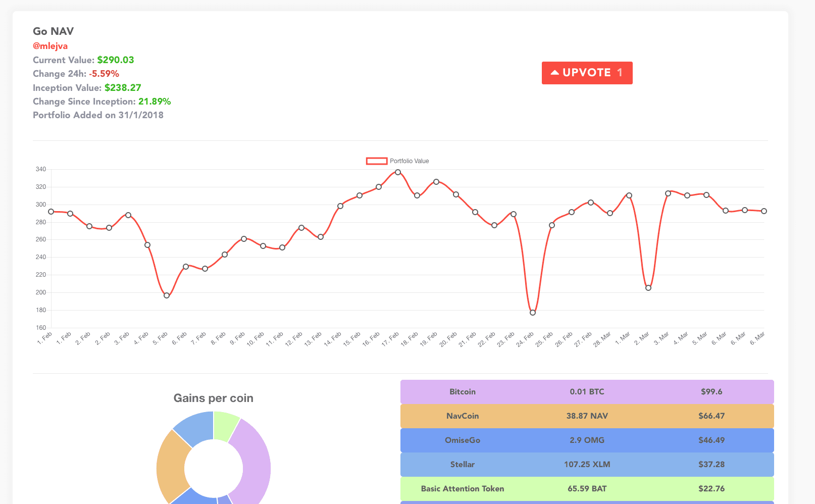The image size is (815, 504).
Task: Click the 5. Feb dip data point
Action: point(167,295)
